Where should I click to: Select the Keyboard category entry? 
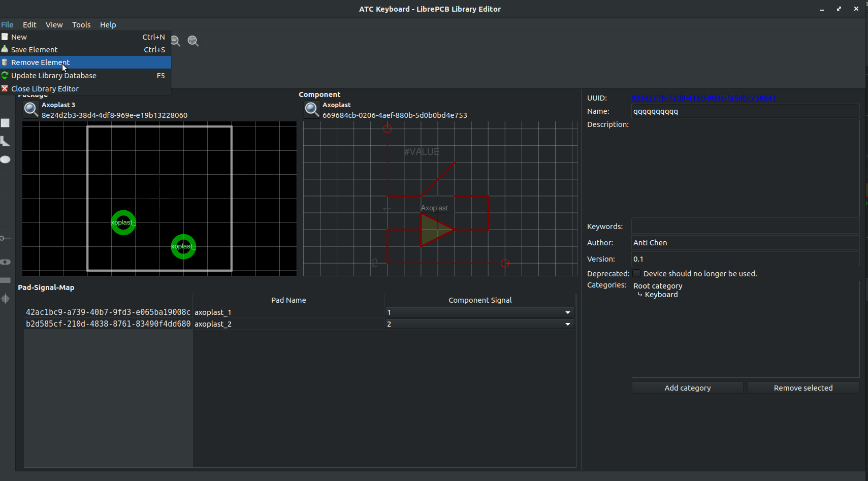click(x=661, y=295)
